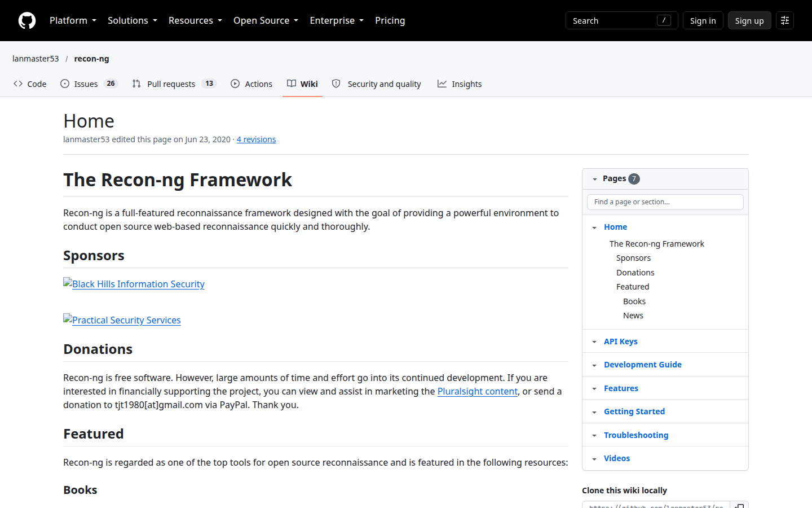
Task: Open the Pluralsight content link
Action: coord(478,391)
